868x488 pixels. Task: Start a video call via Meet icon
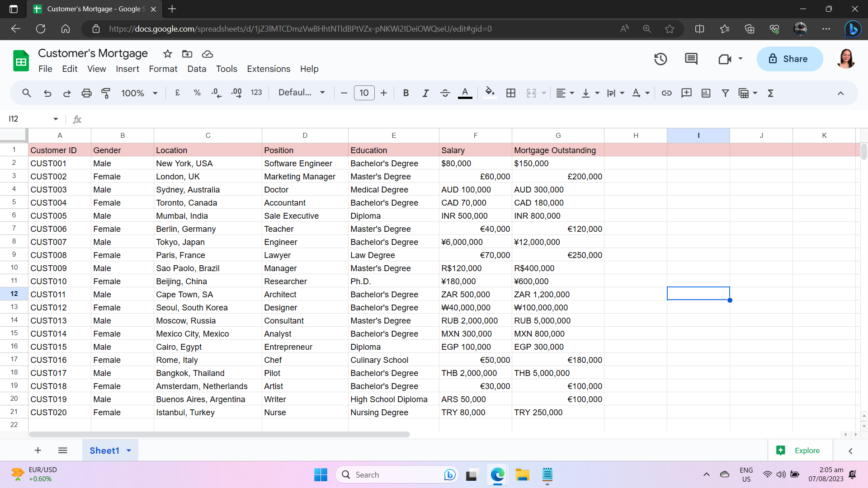[725, 59]
